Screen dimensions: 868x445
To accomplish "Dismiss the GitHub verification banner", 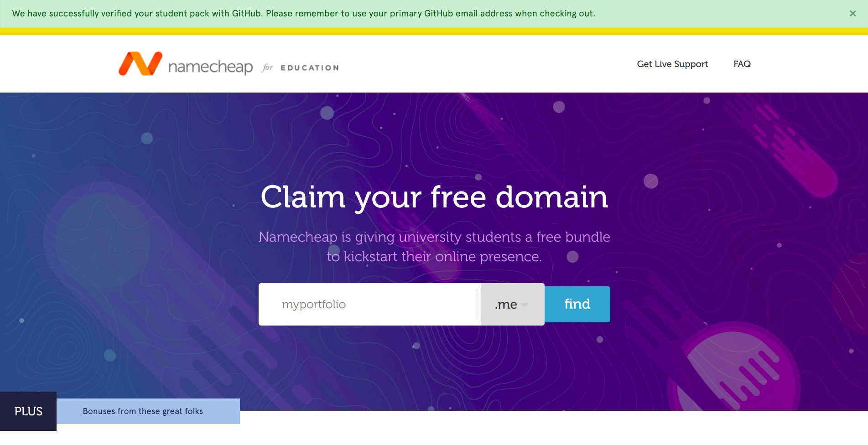I will [x=852, y=14].
